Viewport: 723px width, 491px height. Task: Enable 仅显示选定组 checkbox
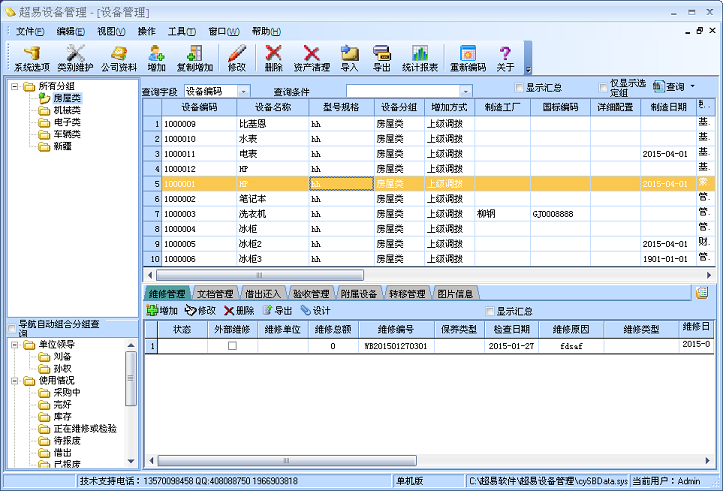point(603,88)
